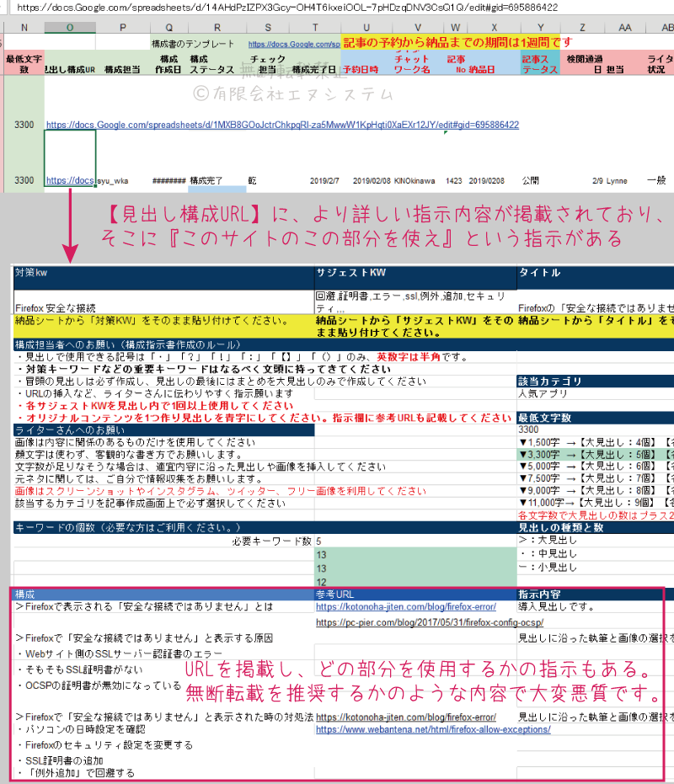Image resolution: width=674 pixels, height=784 pixels.
Task: Click the 記事ステータス header cell
Action: coord(540,64)
